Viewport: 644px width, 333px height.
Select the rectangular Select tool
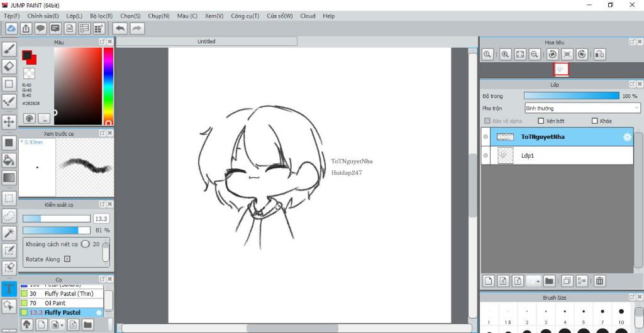click(9, 199)
